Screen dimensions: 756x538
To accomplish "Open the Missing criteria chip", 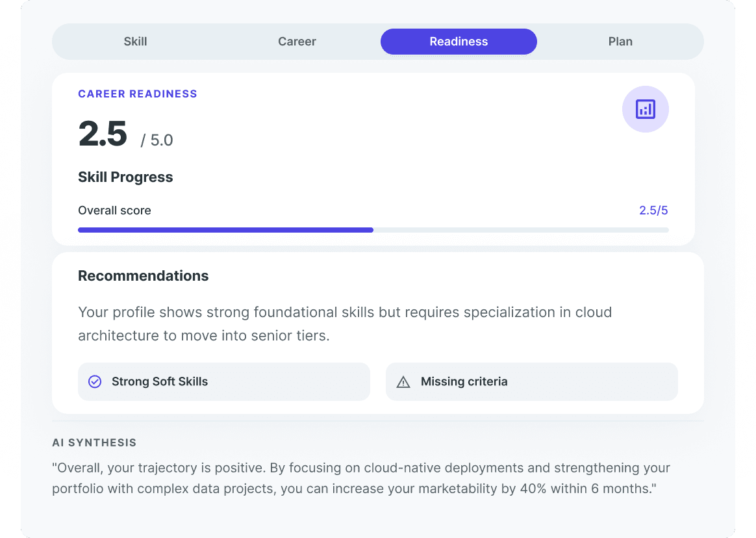I will coord(532,381).
